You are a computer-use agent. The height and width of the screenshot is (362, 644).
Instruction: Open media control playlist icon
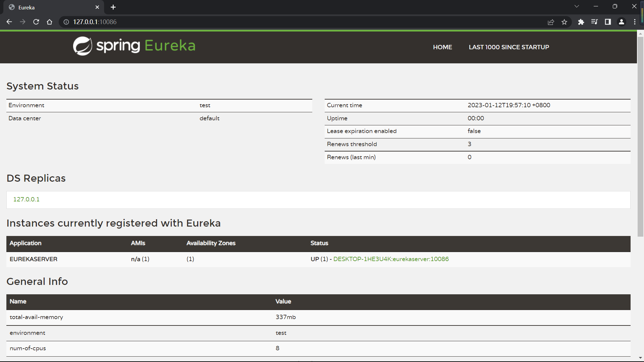(x=594, y=22)
